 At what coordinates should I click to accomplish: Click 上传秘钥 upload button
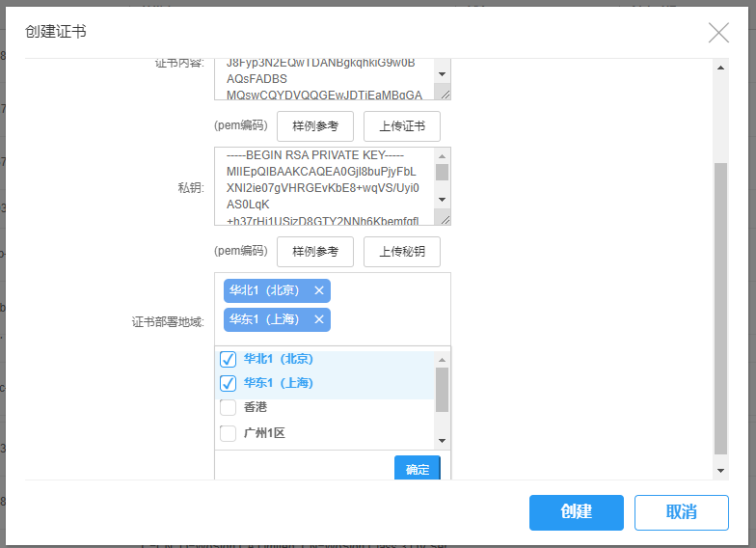click(x=402, y=251)
